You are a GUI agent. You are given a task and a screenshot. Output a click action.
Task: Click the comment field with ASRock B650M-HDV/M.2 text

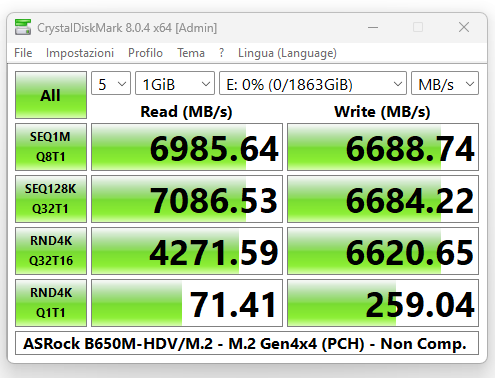[x=247, y=343]
